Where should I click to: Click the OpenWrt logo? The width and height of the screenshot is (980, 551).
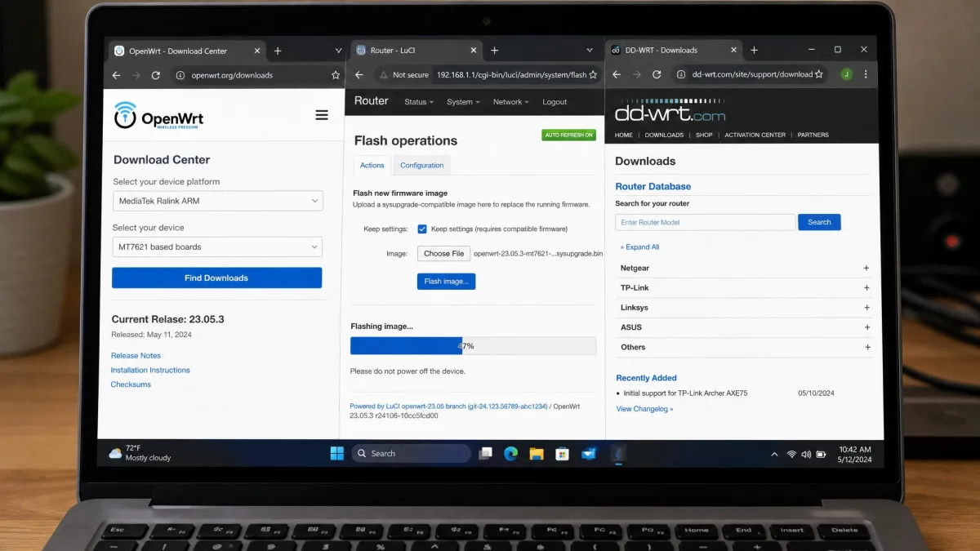point(158,116)
